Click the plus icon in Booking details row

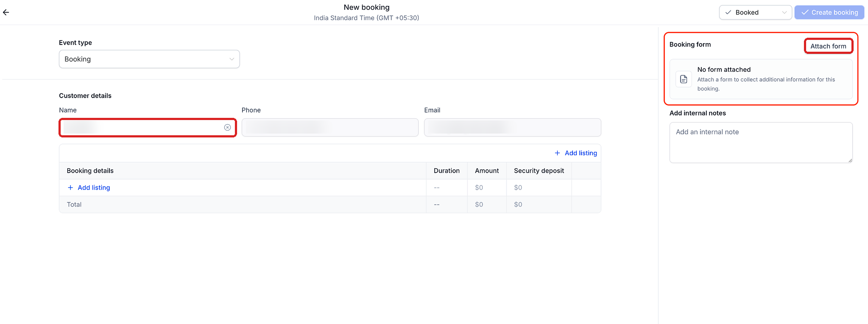pos(70,187)
